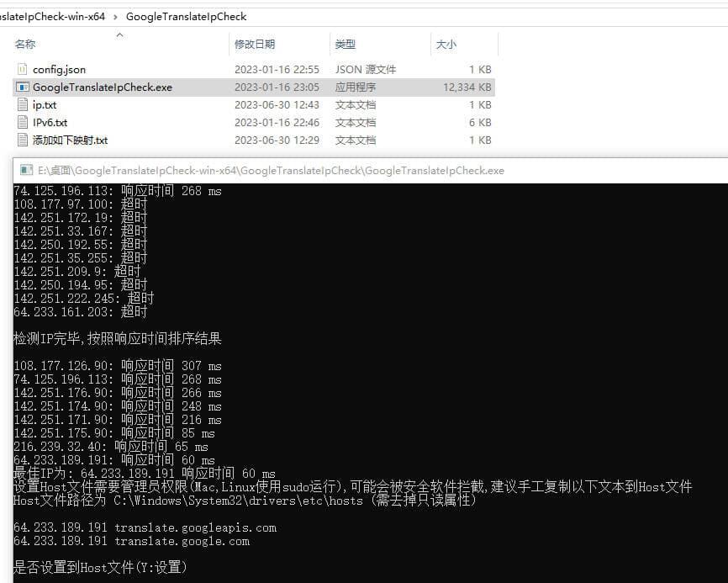Open the GoogleTranslateIpCheck breadcrumb folder
The height and width of the screenshot is (583, 728).
tap(186, 16)
